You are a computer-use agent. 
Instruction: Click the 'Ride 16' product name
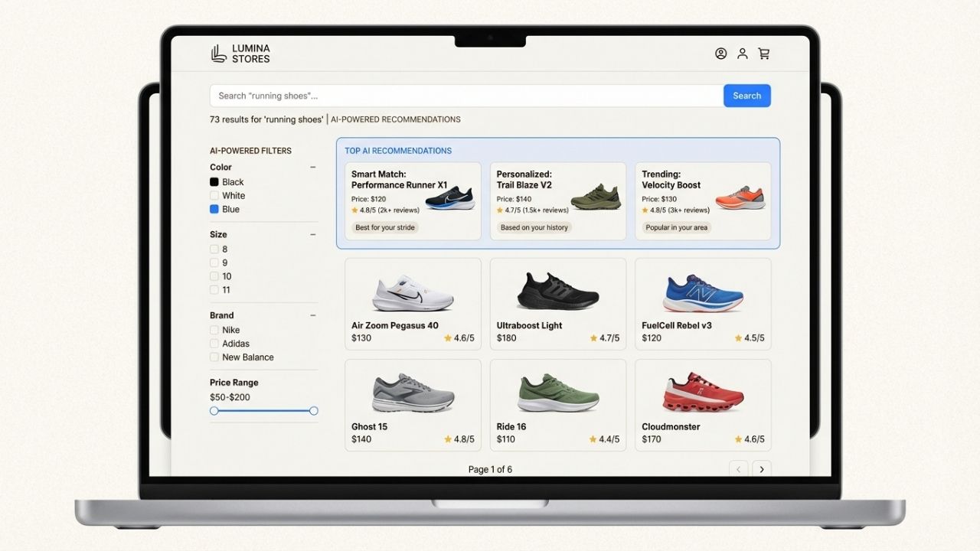511,427
